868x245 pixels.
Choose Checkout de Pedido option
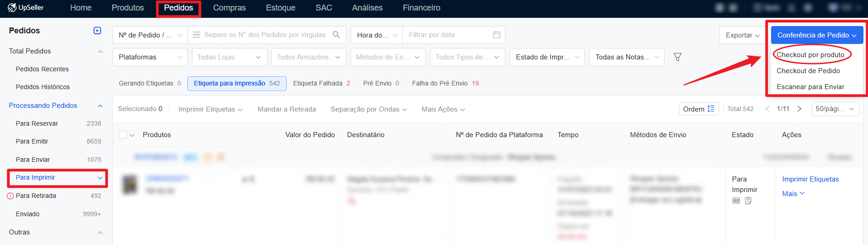coord(808,71)
